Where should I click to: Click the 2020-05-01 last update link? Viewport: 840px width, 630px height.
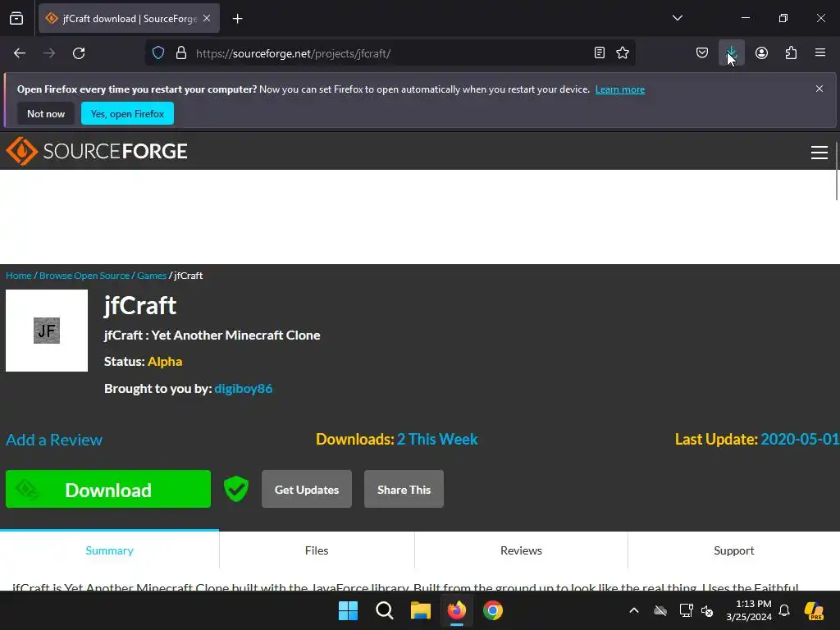(800, 440)
